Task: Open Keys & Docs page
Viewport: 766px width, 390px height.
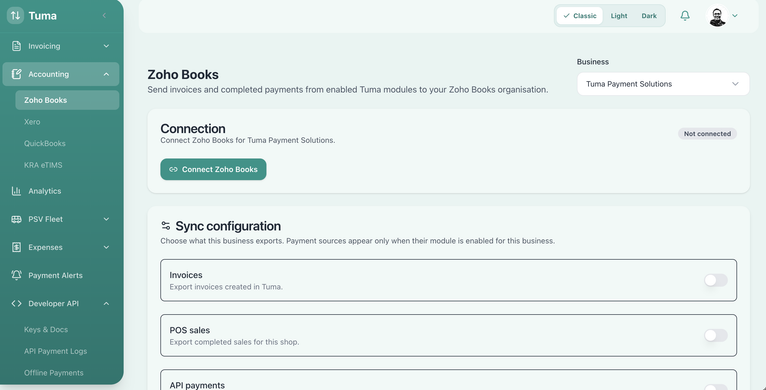Action: click(46, 329)
